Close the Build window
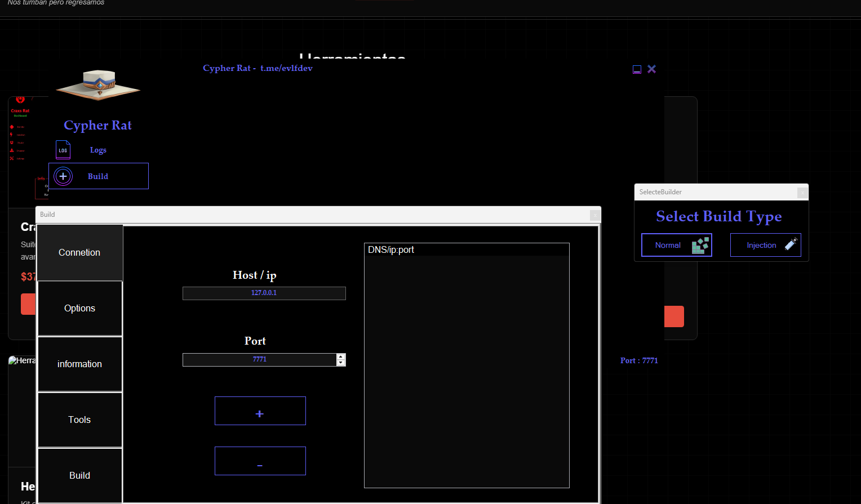 pos(594,215)
